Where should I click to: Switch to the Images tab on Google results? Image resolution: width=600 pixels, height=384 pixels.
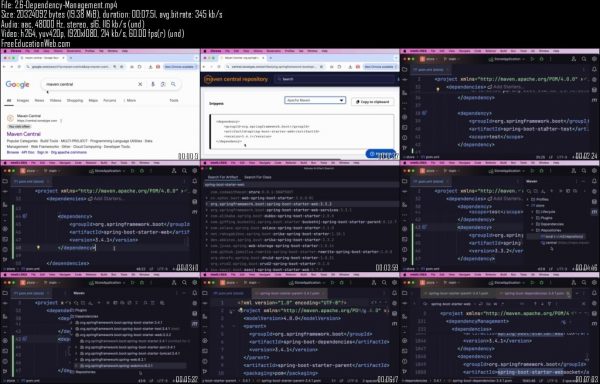pos(23,101)
